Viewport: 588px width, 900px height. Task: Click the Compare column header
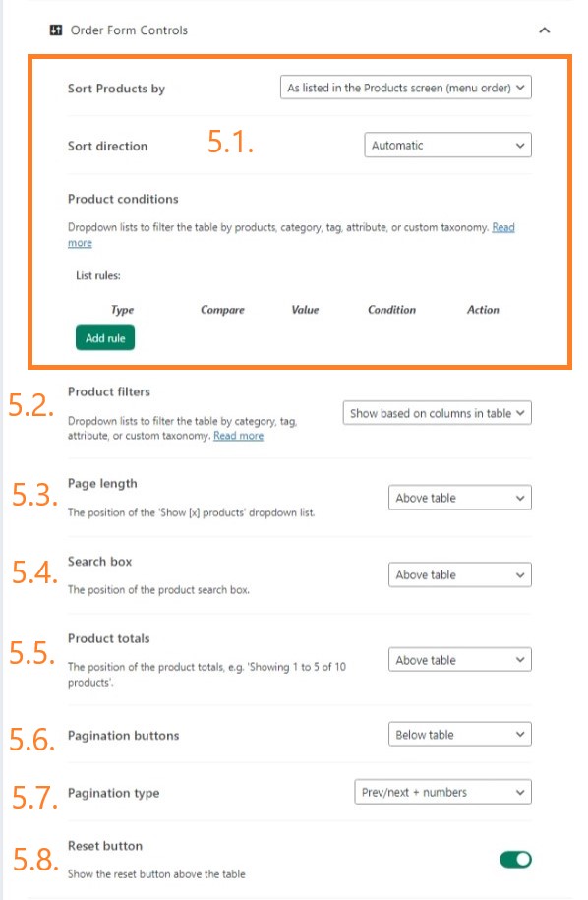pyautogui.click(x=222, y=310)
